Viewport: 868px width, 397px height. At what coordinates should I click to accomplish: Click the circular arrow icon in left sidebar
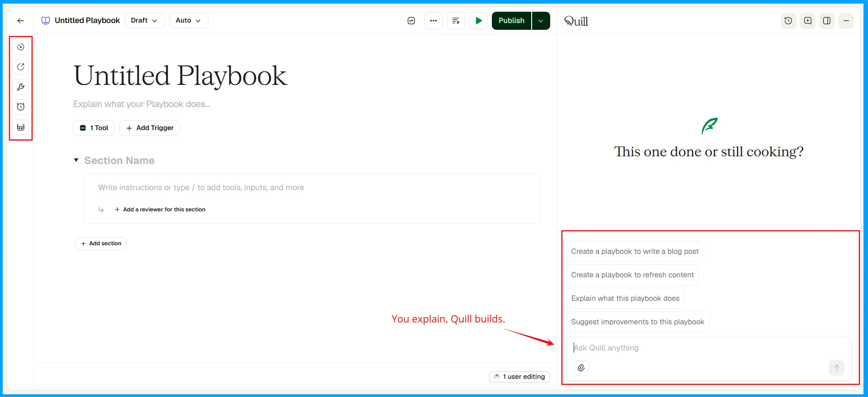pos(21,67)
